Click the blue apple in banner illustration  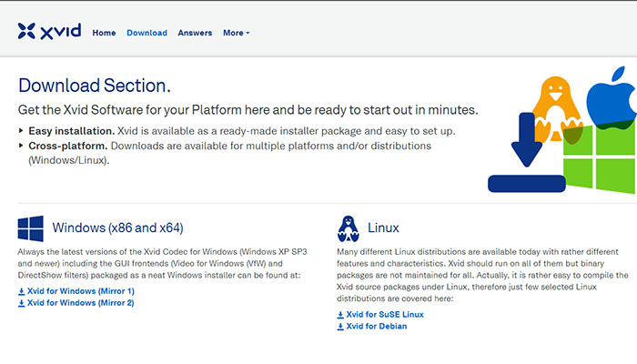(x=612, y=99)
